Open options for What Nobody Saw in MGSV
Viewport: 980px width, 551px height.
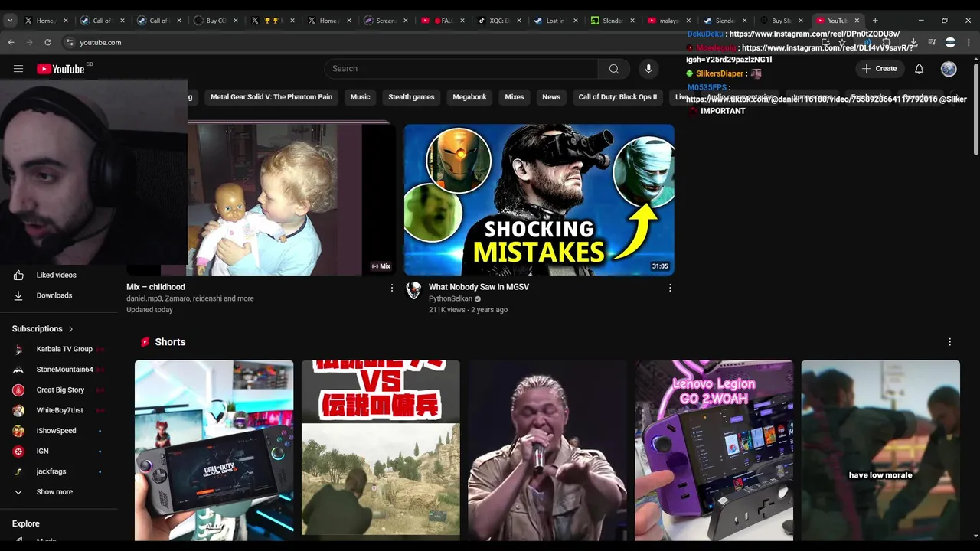point(670,288)
